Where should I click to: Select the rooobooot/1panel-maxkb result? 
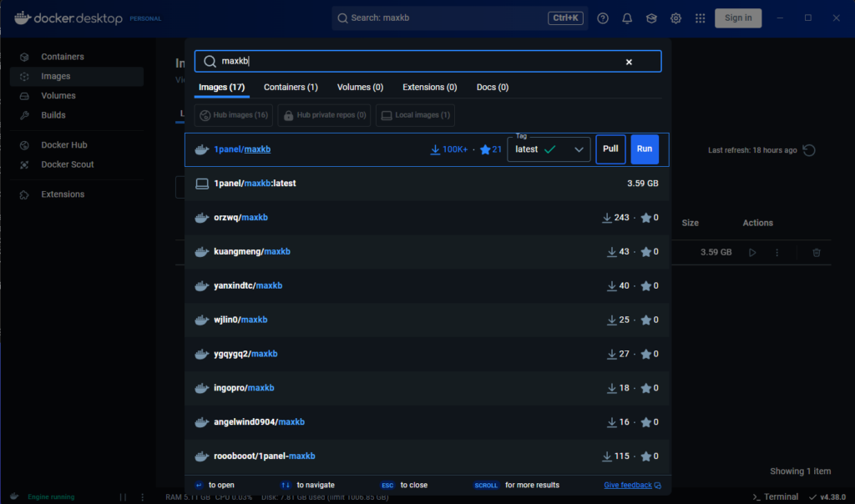[427, 456]
